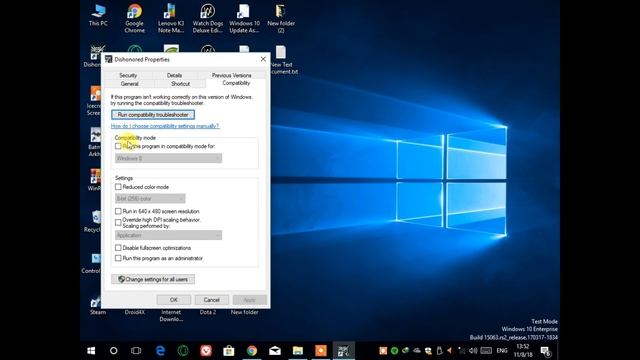Close the Dishonored Properties dialog
The width and height of the screenshot is (640, 360).
263,59
